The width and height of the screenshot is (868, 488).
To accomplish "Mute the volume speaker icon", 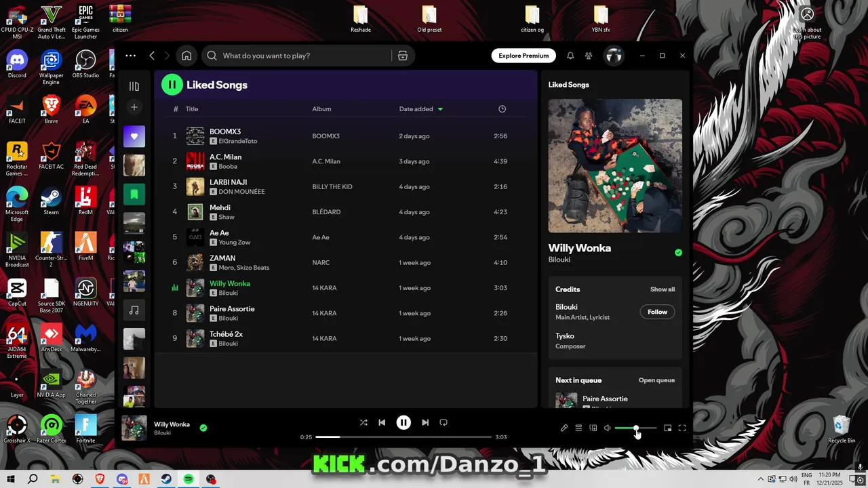I will (608, 428).
